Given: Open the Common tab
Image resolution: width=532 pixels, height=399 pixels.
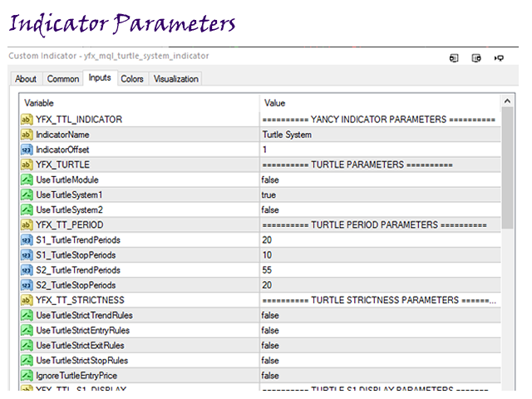Looking at the screenshot, I should [x=63, y=79].
